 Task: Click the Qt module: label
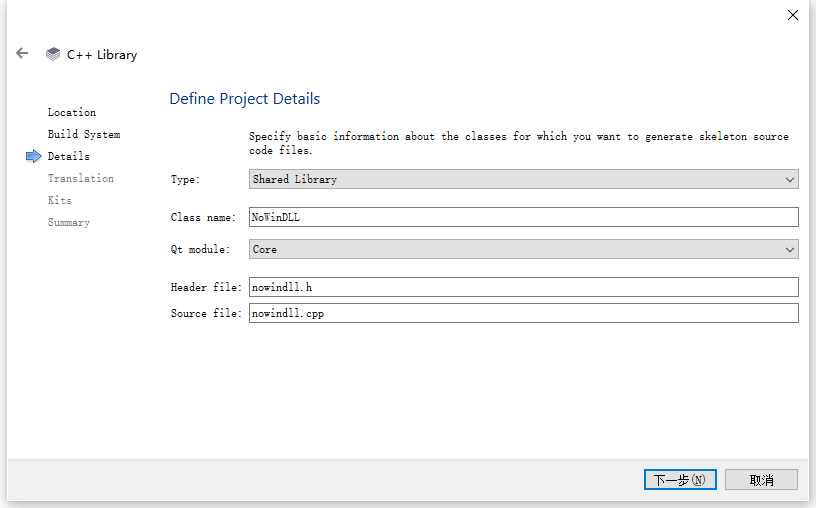click(x=200, y=249)
